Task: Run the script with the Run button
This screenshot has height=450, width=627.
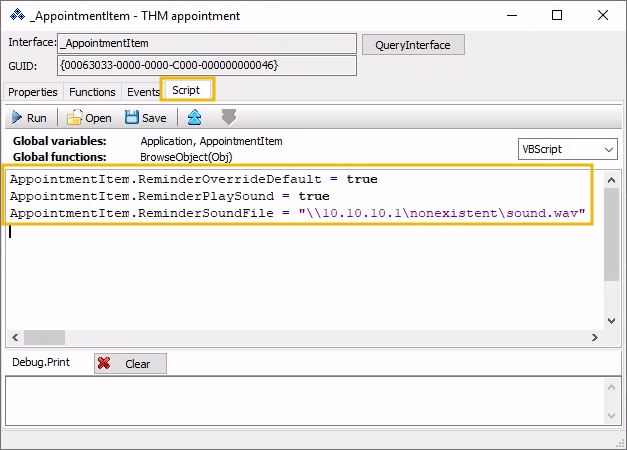Action: (x=28, y=118)
